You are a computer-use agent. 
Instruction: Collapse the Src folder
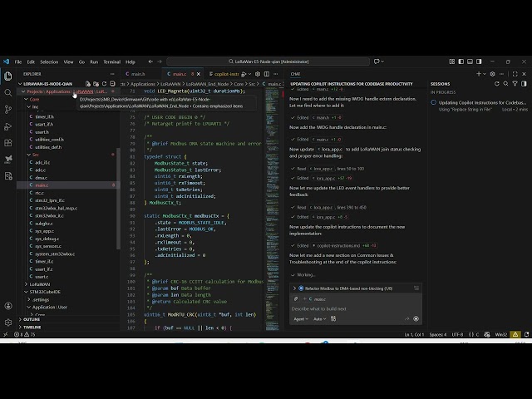tap(29, 155)
